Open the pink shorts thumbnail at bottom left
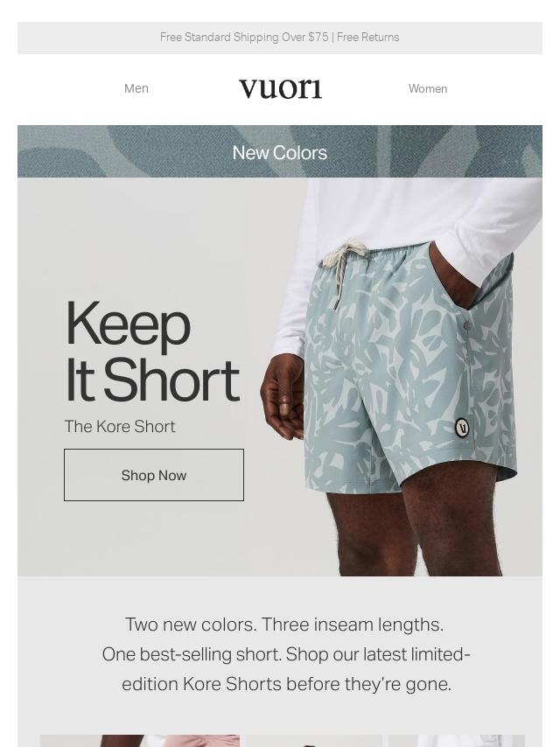The width and height of the screenshot is (560, 747). [140, 741]
